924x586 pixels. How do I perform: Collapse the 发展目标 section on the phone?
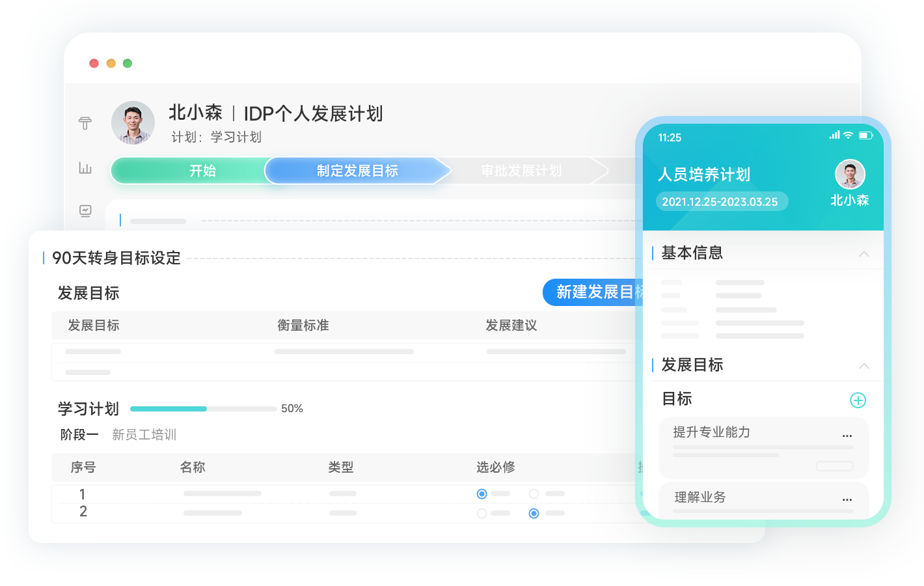pyautogui.click(x=863, y=366)
